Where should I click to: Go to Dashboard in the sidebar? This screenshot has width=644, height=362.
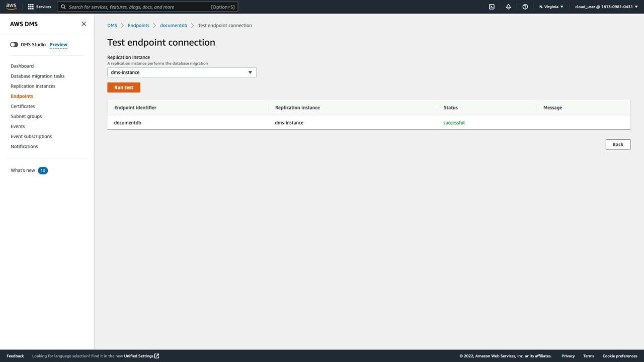click(22, 66)
